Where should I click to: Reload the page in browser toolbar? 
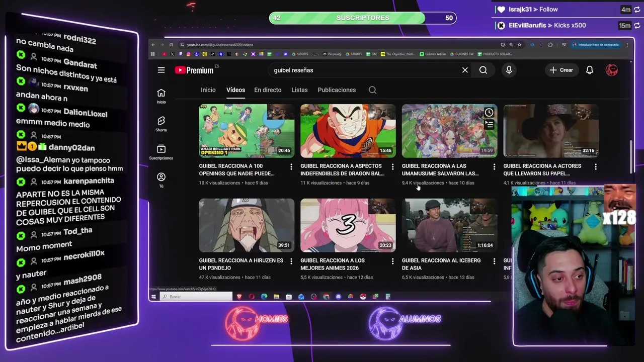pyautogui.click(x=171, y=45)
